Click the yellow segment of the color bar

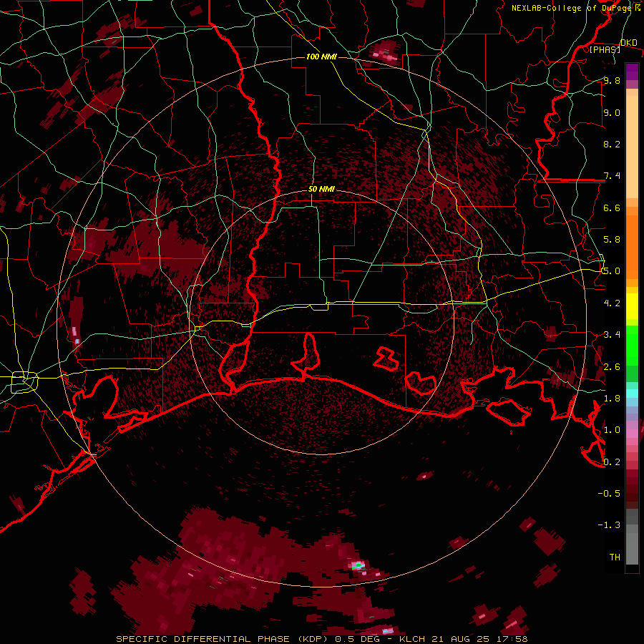pyautogui.click(x=632, y=306)
